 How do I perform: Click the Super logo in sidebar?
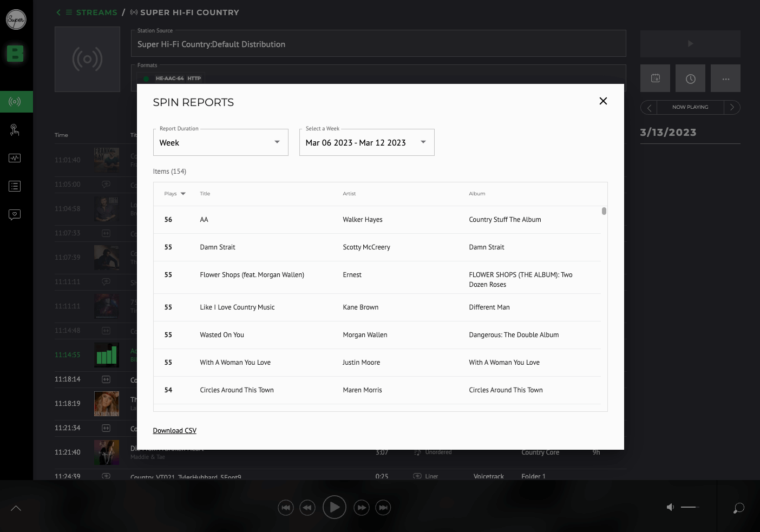point(16,19)
